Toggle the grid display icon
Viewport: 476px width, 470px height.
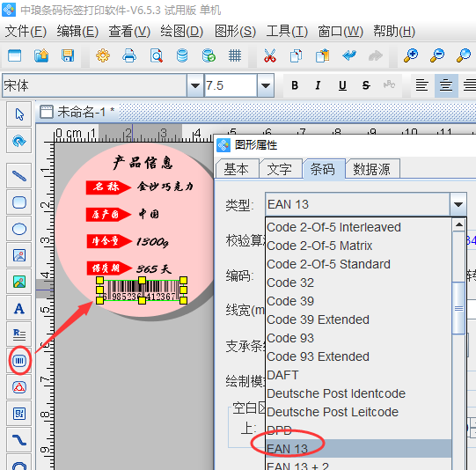(x=235, y=55)
